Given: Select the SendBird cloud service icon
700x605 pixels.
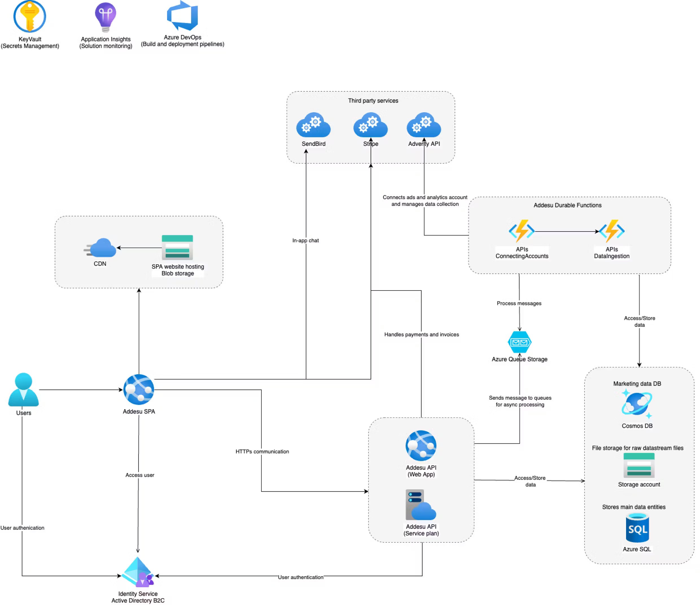Looking at the screenshot, I should point(313,125).
